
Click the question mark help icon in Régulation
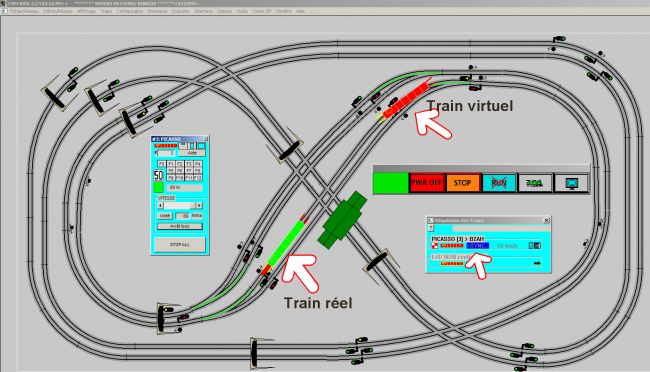click(431, 228)
